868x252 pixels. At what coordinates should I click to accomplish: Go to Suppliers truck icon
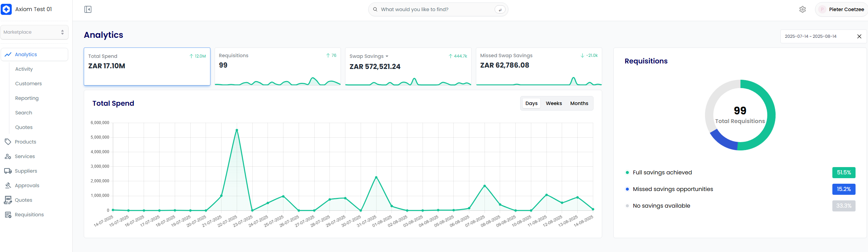[x=8, y=171]
